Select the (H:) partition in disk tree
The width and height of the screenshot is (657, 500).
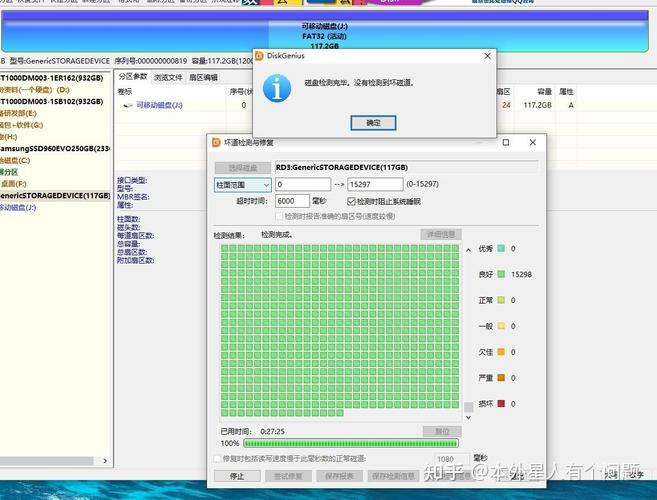tap(8, 137)
